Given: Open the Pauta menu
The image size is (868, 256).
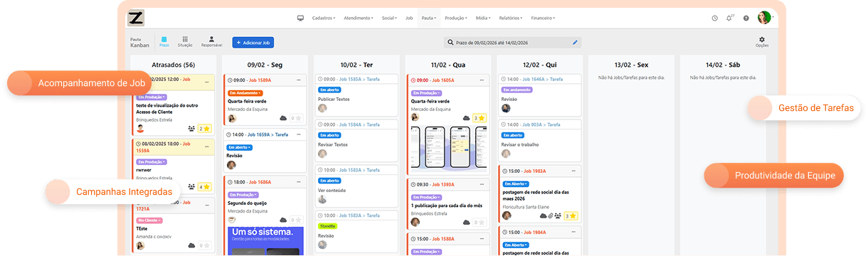Looking at the screenshot, I should 428,18.
